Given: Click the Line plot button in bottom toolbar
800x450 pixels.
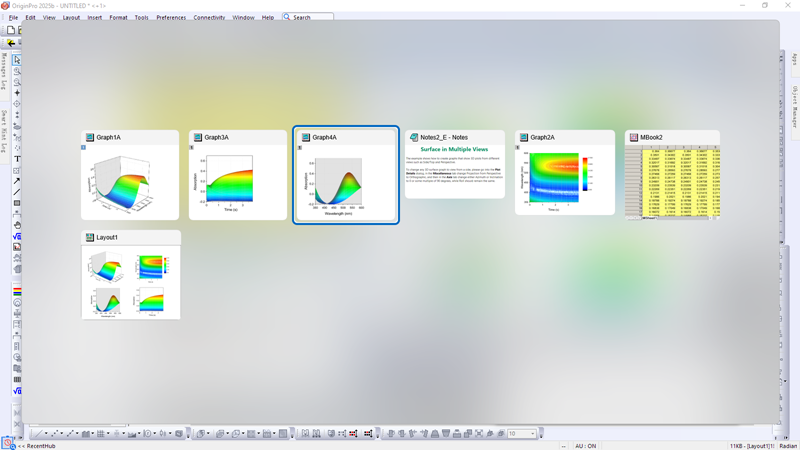Looking at the screenshot, I should (x=39, y=434).
